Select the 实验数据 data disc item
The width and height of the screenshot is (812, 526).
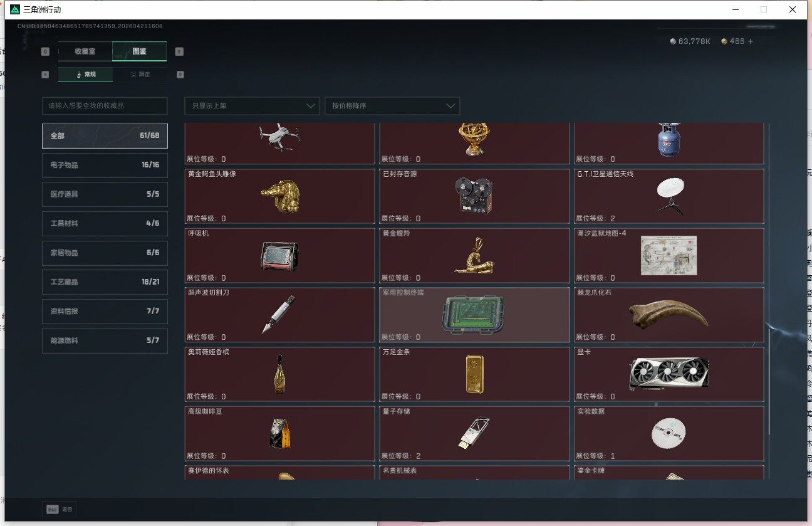pos(669,434)
